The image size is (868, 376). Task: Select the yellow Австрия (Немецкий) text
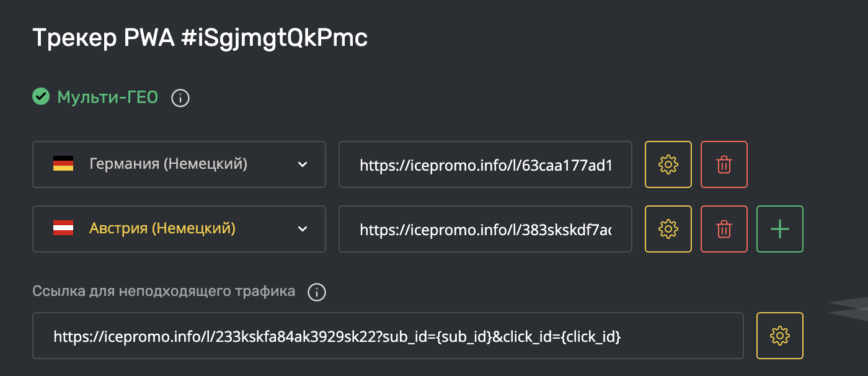(x=162, y=228)
